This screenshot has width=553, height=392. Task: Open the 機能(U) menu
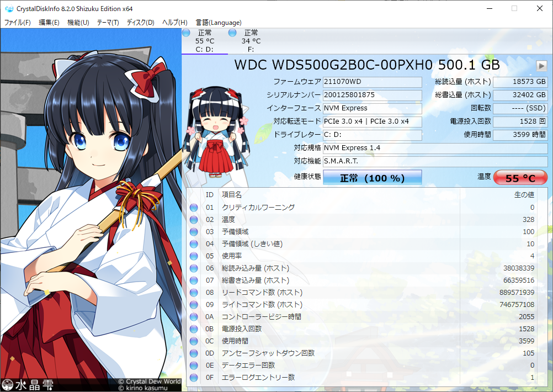pyautogui.click(x=78, y=23)
